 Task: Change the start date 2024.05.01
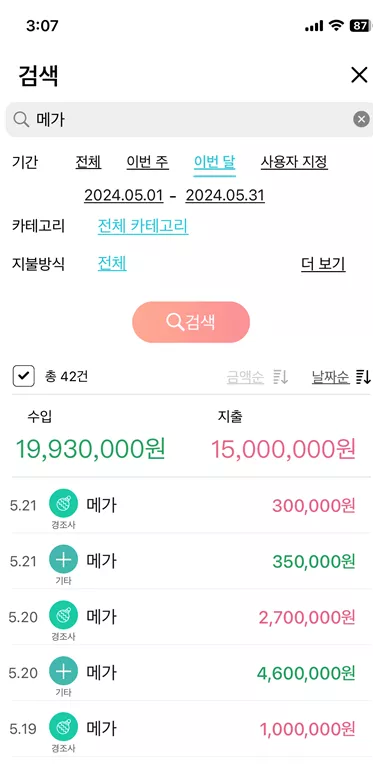point(124,196)
